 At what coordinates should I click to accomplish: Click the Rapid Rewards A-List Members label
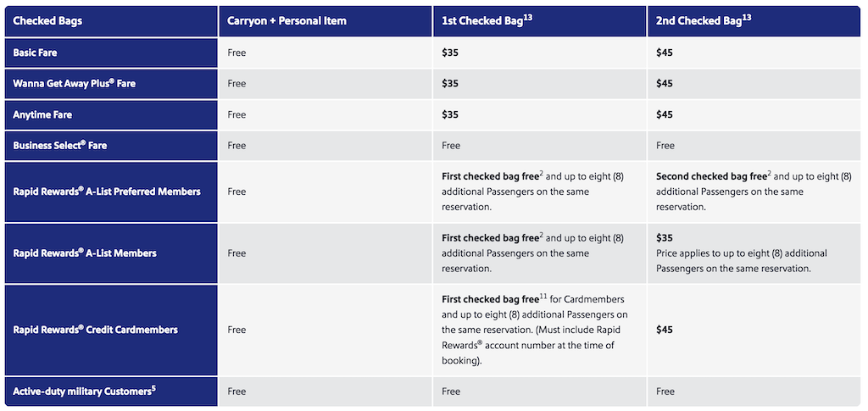coord(85,253)
